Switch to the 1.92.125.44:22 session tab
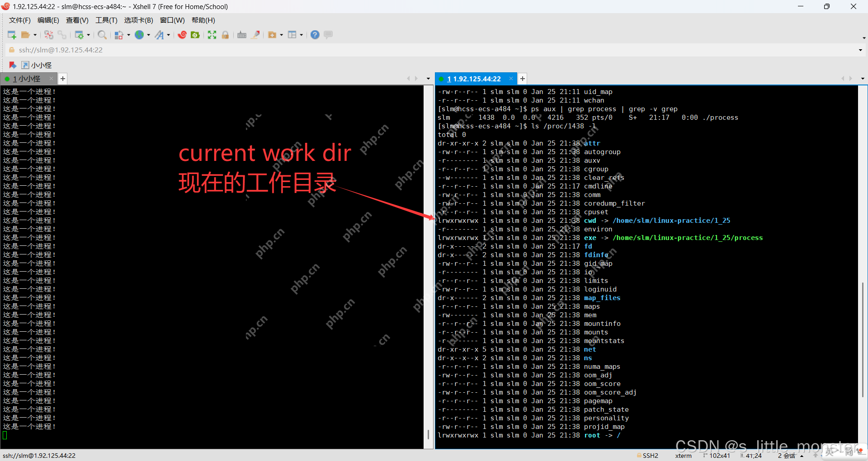The image size is (868, 461). 474,79
